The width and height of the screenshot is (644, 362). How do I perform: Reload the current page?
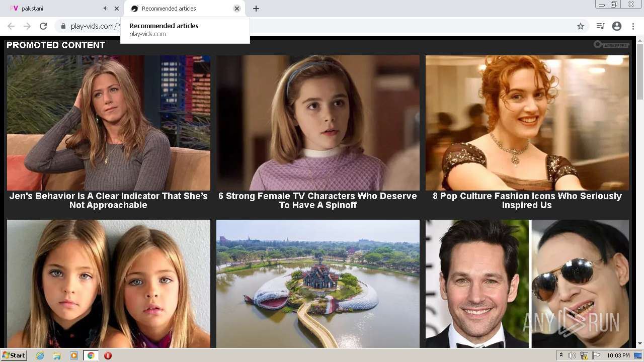click(43, 26)
